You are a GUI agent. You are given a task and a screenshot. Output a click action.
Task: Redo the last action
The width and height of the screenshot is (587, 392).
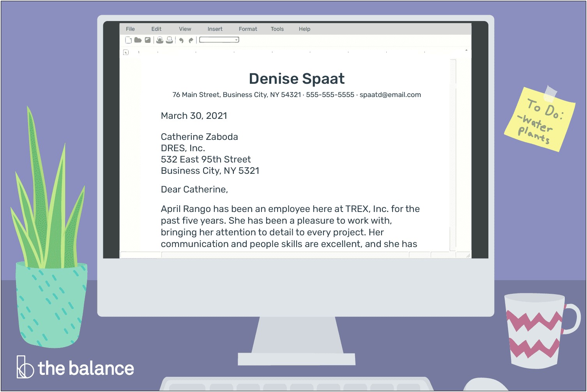(x=191, y=40)
